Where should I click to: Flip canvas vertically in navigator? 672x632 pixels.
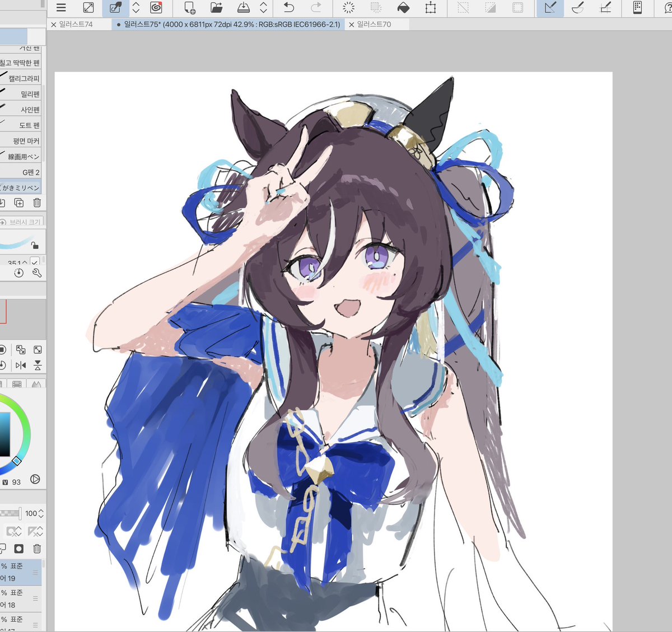38,366
